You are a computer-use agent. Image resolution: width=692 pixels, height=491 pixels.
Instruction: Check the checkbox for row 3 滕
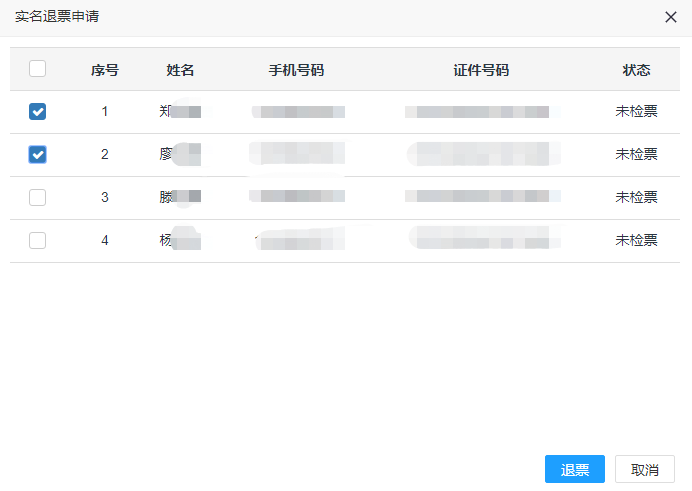pos(38,197)
